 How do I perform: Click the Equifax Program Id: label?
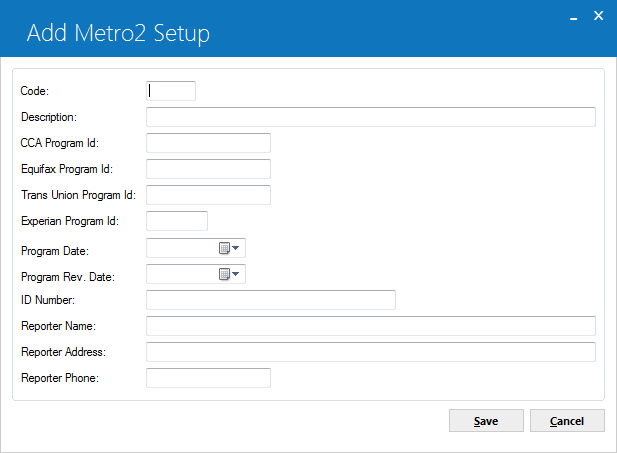(67, 169)
